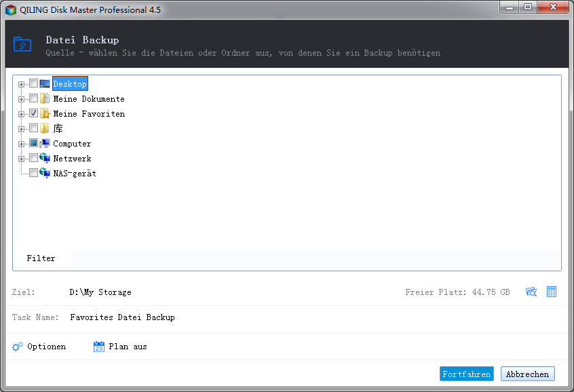Viewport: 574px width, 392px height.
Task: Select the Meine Dokumente tree item
Action: point(89,99)
